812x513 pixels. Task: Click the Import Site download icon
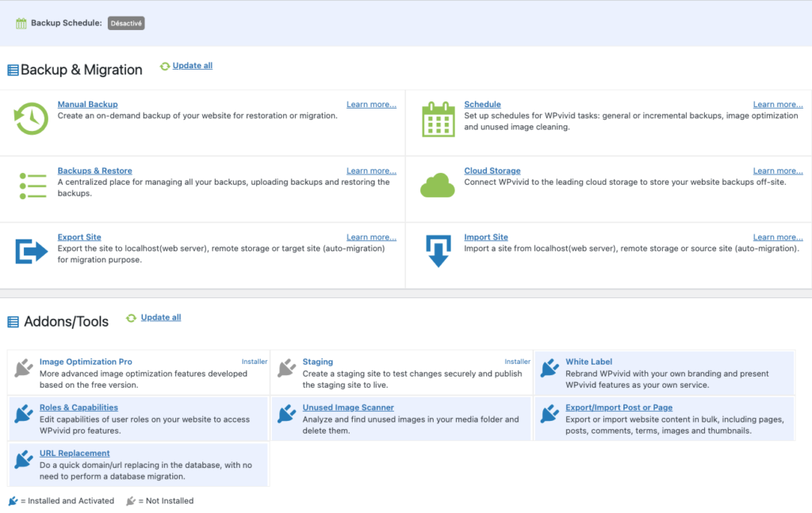tap(437, 251)
